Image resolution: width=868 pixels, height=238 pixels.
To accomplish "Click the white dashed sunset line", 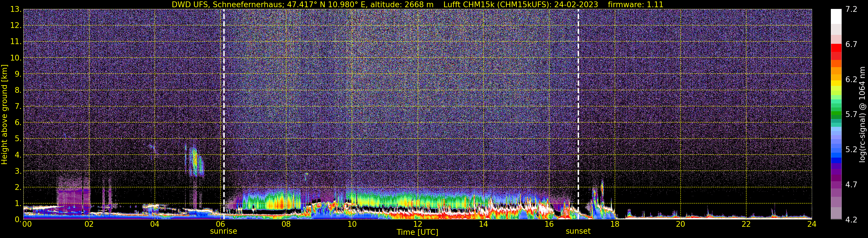I will (x=578, y=114).
